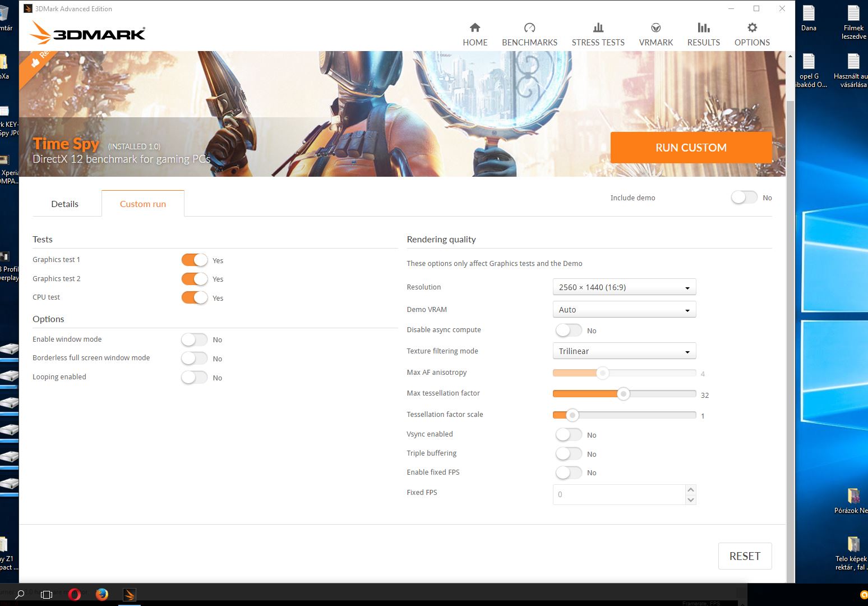Click Time Spy banner title
This screenshot has width=868, height=606.
pyautogui.click(x=66, y=144)
